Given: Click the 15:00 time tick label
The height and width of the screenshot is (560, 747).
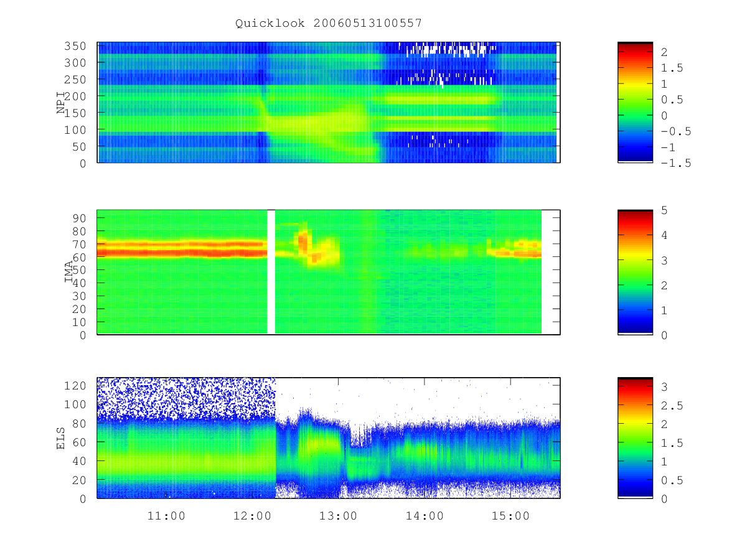Looking at the screenshot, I should (511, 516).
